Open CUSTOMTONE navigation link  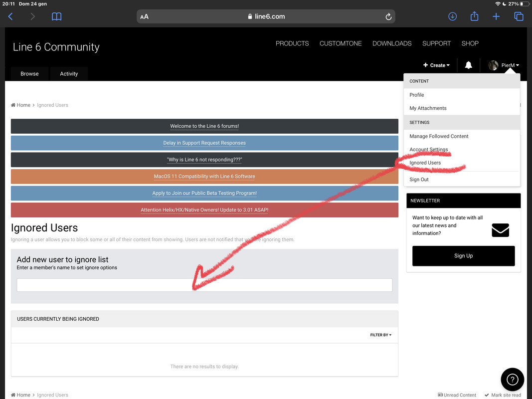[341, 43]
